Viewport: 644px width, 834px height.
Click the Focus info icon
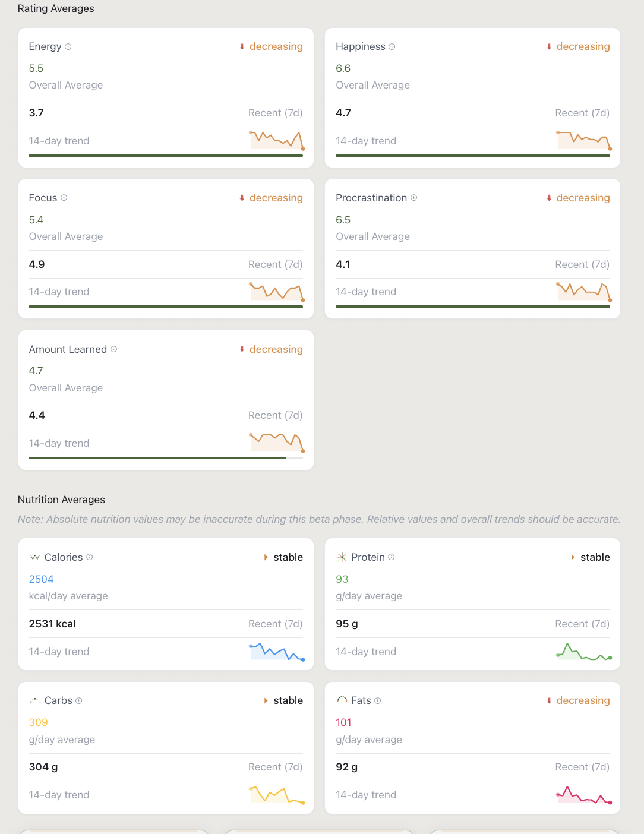(x=64, y=198)
